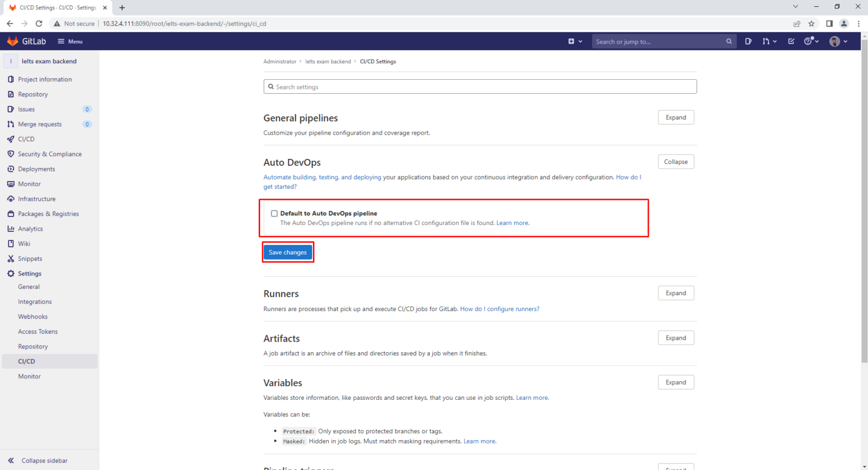868x470 pixels.
Task: Open the create new plus dropdown
Action: [575, 41]
